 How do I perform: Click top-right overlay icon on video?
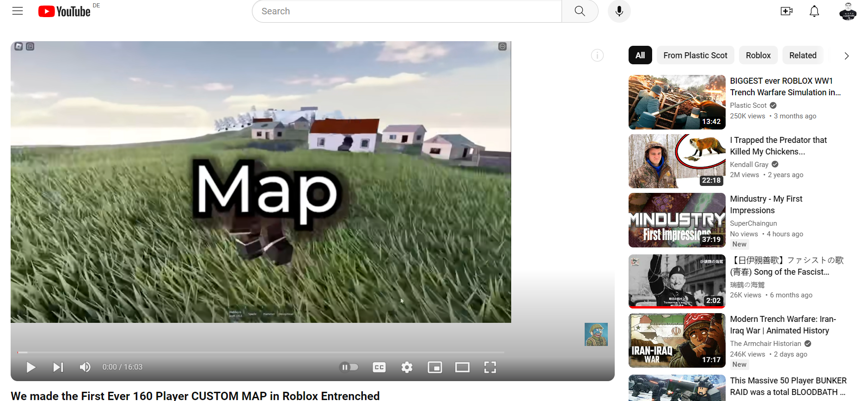(502, 46)
